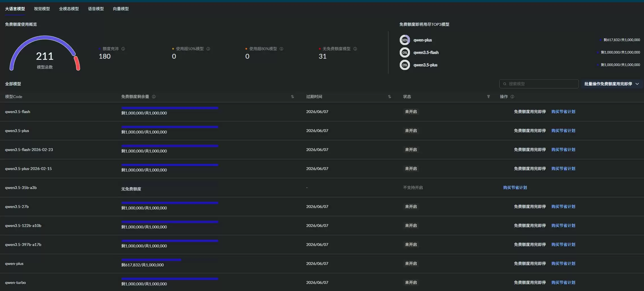
Task: Click info icon next to 免费额度剩余量 header
Action: tap(154, 97)
